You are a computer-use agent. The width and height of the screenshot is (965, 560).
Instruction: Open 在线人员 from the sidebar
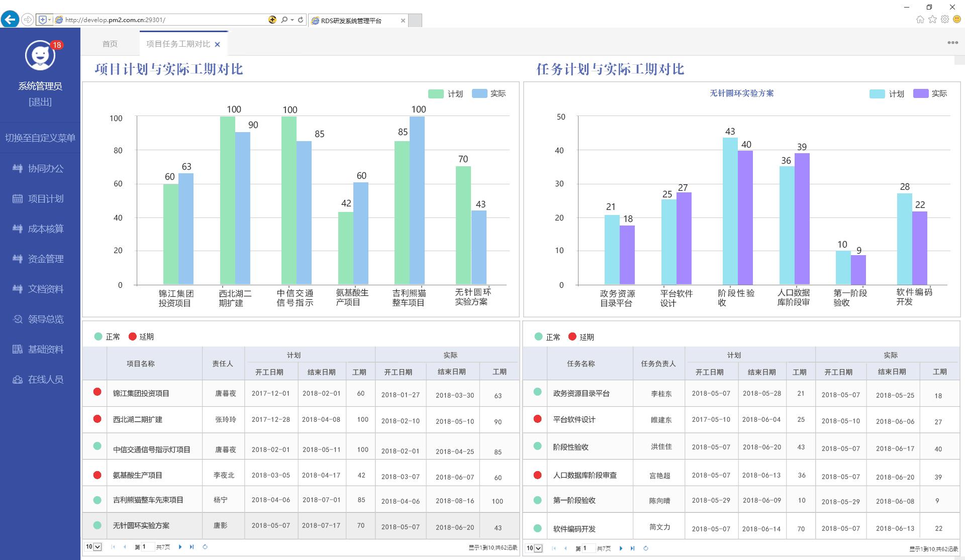[x=45, y=380]
